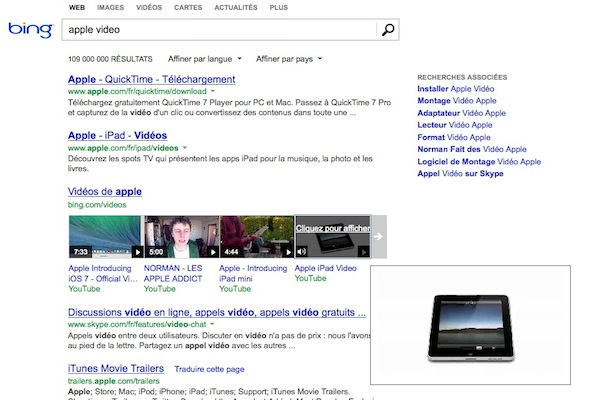Click related search Lecteur Vidéo Apple
The height and width of the screenshot is (400, 600).
point(455,125)
